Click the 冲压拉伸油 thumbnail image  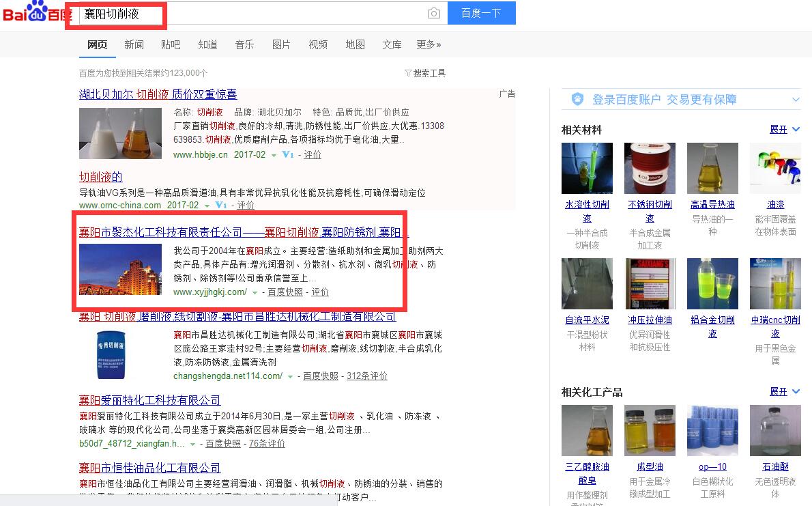click(650, 283)
